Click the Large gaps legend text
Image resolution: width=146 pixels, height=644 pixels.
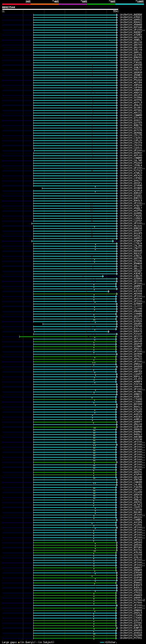coord(28,642)
